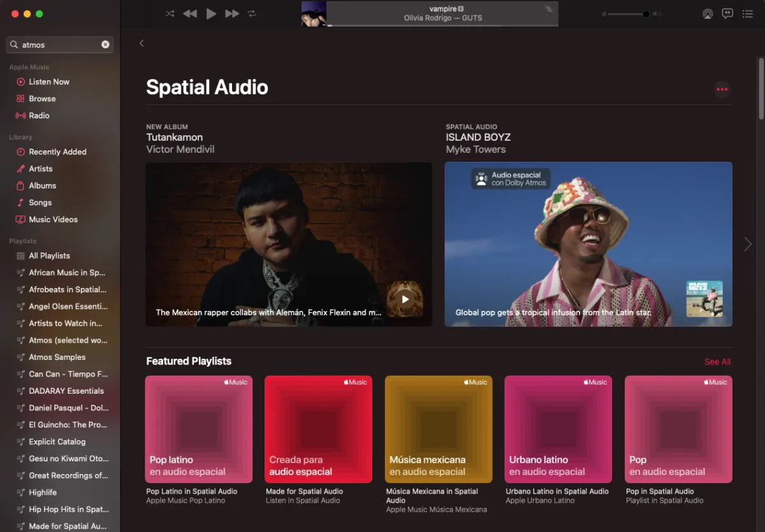Click Pop Latino in Spatial Audio title
765x532 pixels.
coord(192,491)
